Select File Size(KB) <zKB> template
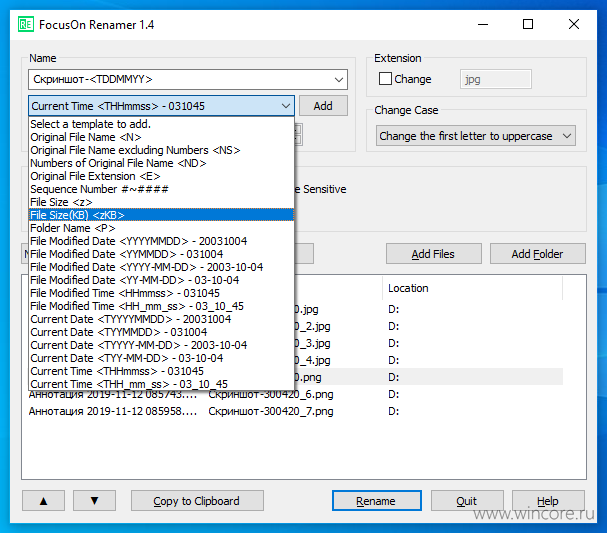 (161, 215)
